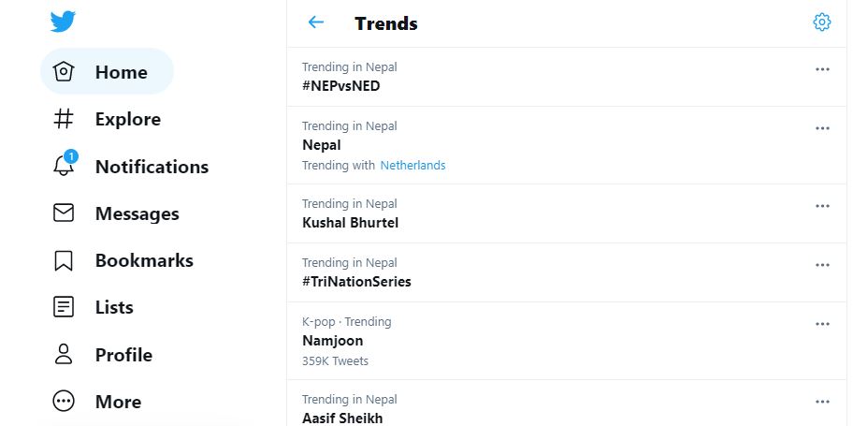Open options for #TriNationSeries trend

822,265
